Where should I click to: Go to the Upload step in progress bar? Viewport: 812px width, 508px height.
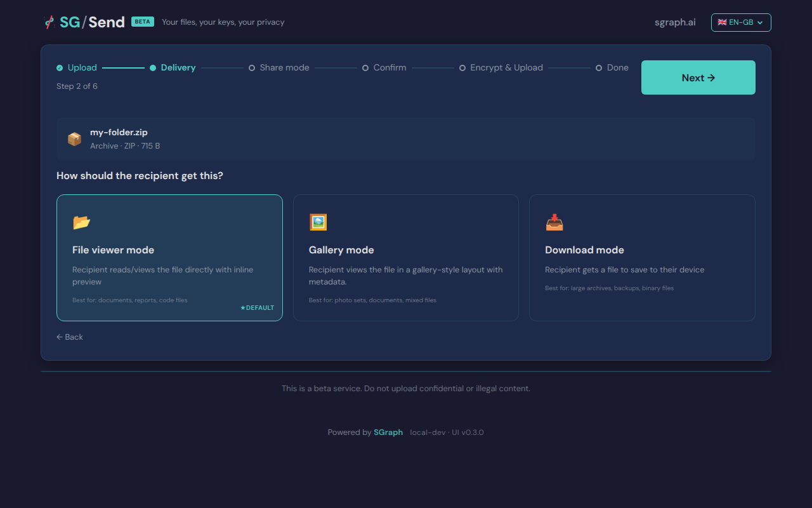point(82,68)
